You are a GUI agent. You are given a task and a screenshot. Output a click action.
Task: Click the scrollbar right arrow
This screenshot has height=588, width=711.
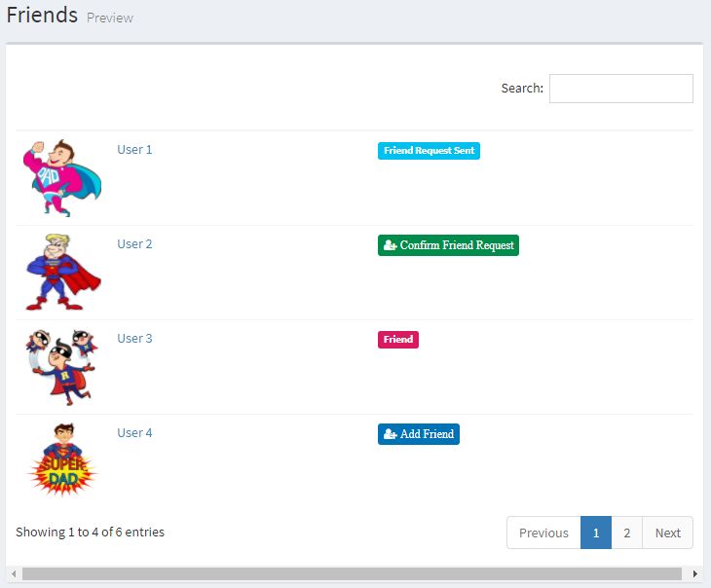694,574
